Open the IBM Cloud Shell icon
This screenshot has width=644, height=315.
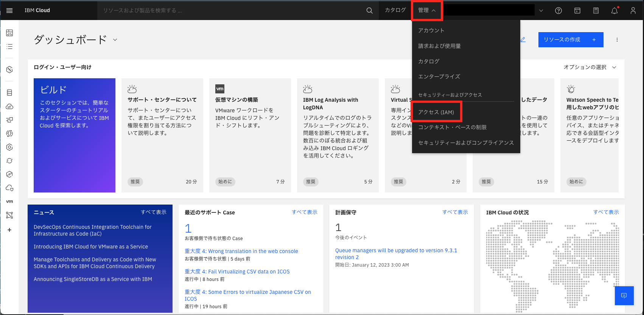coord(577,11)
